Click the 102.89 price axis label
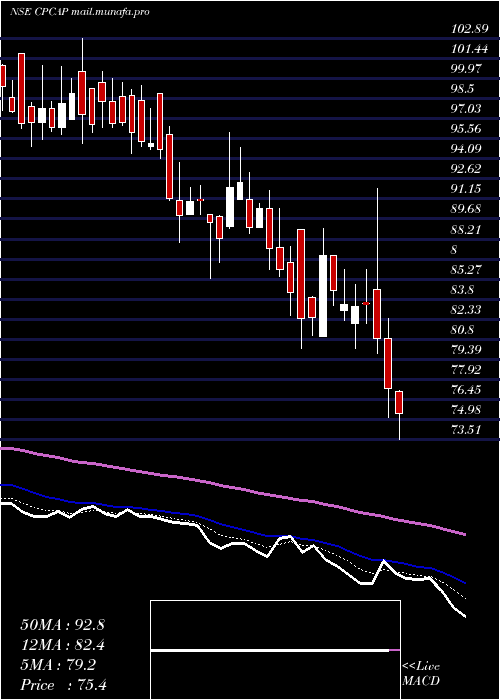The height and width of the screenshot is (700, 500). pos(469,29)
